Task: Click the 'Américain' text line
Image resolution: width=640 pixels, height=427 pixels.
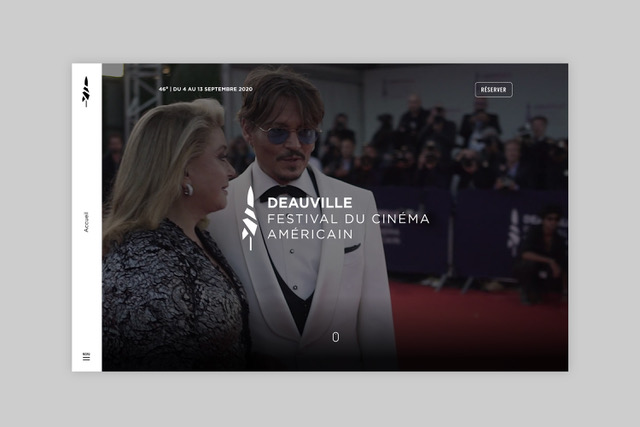Action: click(x=310, y=234)
